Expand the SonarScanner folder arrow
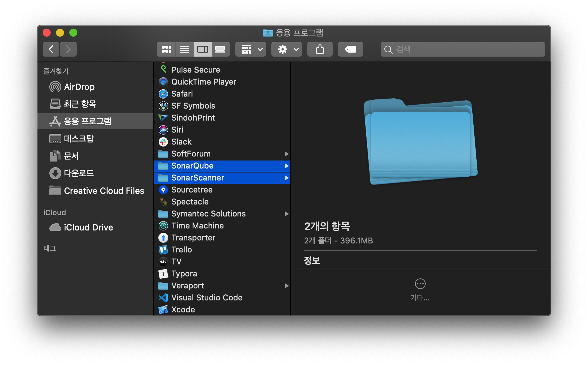Image resolution: width=588 pixels, height=365 pixels. pyautogui.click(x=286, y=178)
